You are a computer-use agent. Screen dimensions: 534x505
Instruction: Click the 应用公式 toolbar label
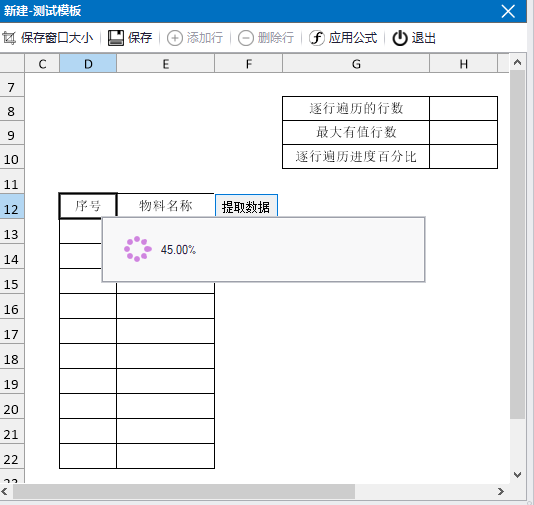(x=353, y=38)
